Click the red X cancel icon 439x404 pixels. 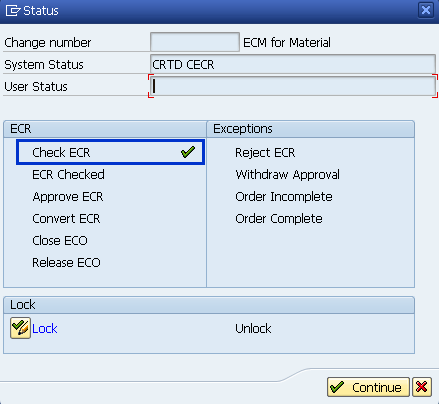[422, 387]
